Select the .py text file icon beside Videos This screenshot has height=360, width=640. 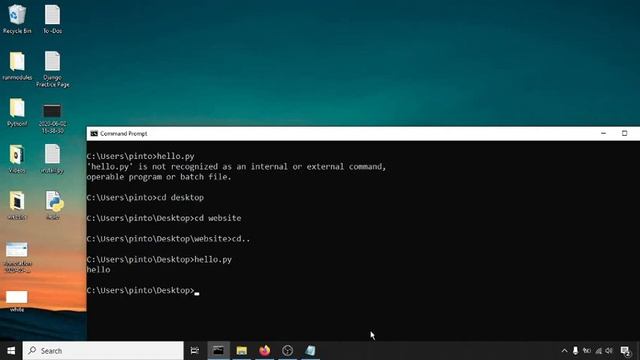click(x=52, y=159)
